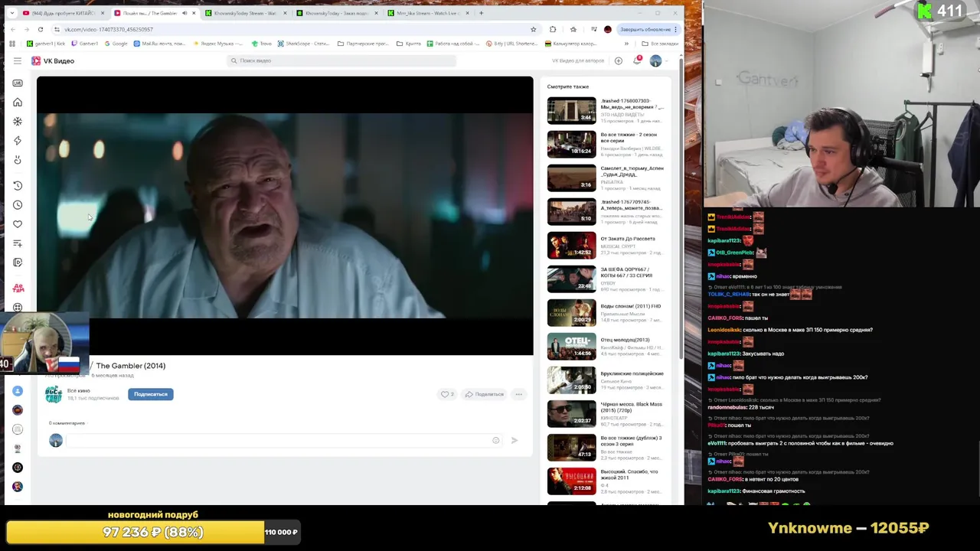Open watch later clock icon in sidebar

[x=18, y=205]
